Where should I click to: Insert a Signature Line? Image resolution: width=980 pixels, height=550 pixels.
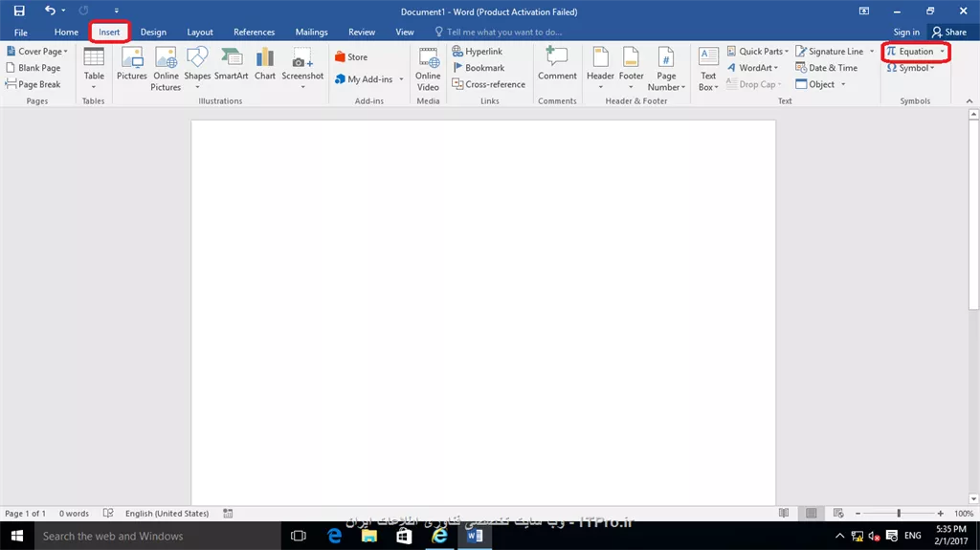[x=830, y=52]
